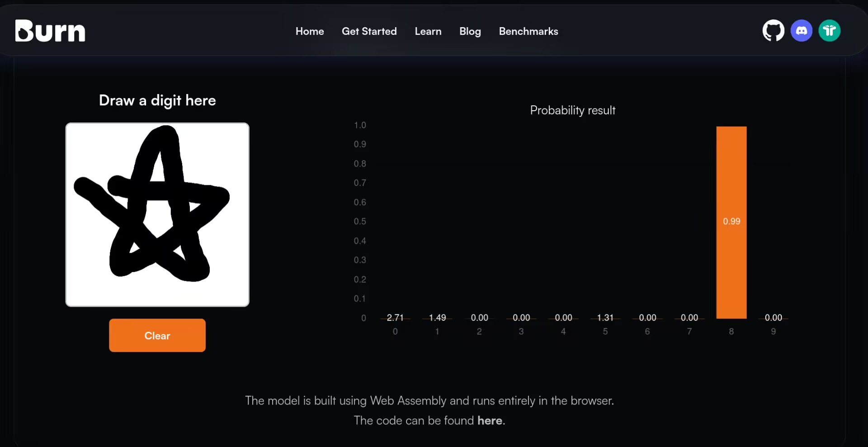Click the teal circular icon beside Discord
The width and height of the screenshot is (868, 447).
click(x=829, y=31)
